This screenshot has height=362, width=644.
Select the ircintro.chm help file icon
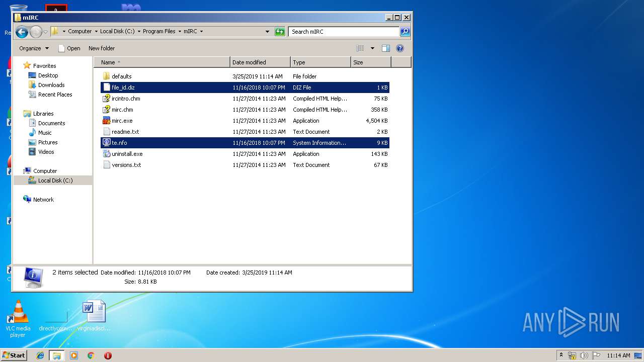point(106,99)
